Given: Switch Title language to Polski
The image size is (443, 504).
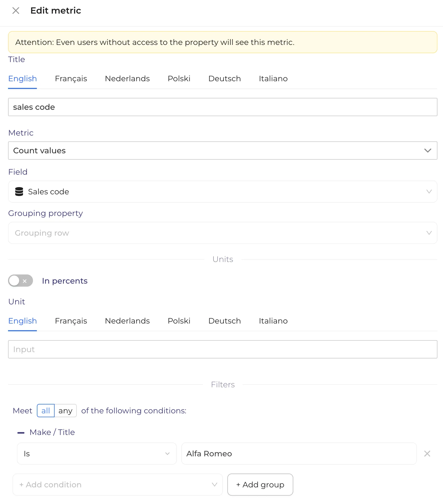Looking at the screenshot, I should click(x=179, y=79).
